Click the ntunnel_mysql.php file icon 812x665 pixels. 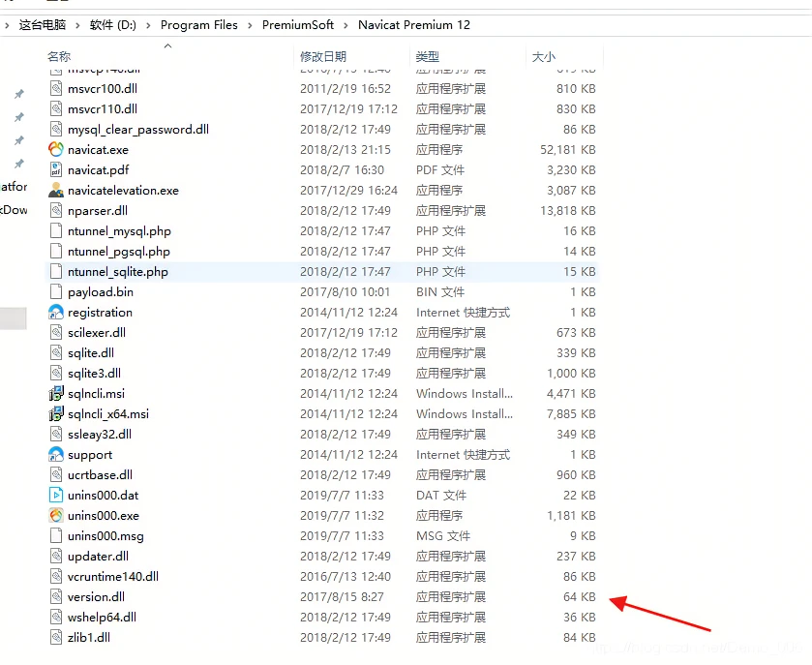[x=56, y=231]
